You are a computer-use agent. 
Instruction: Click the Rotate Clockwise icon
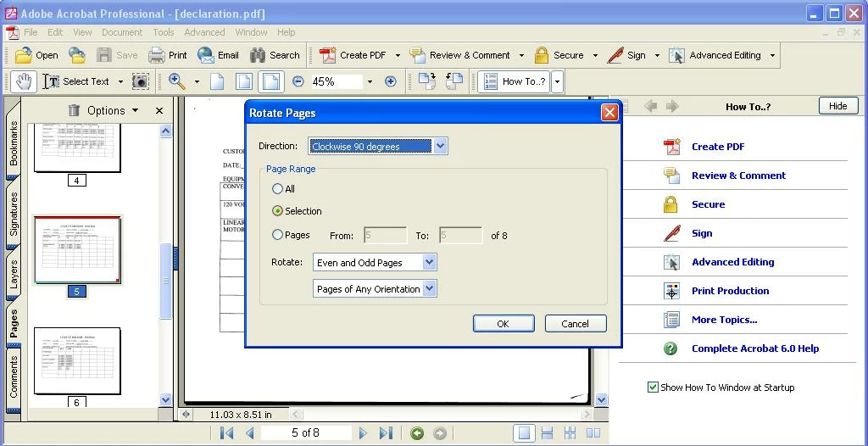click(427, 81)
